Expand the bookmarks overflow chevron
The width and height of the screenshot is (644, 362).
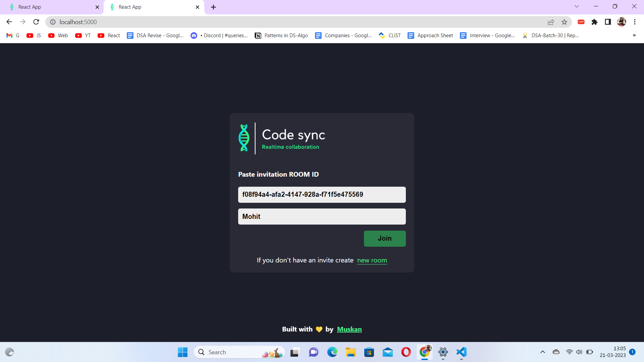click(x=635, y=35)
